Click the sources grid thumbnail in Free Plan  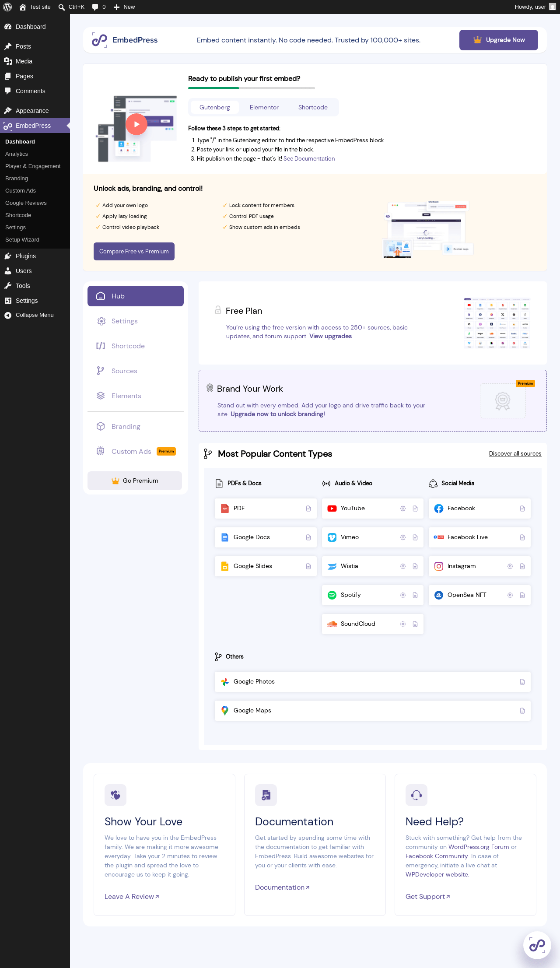pos(497,323)
